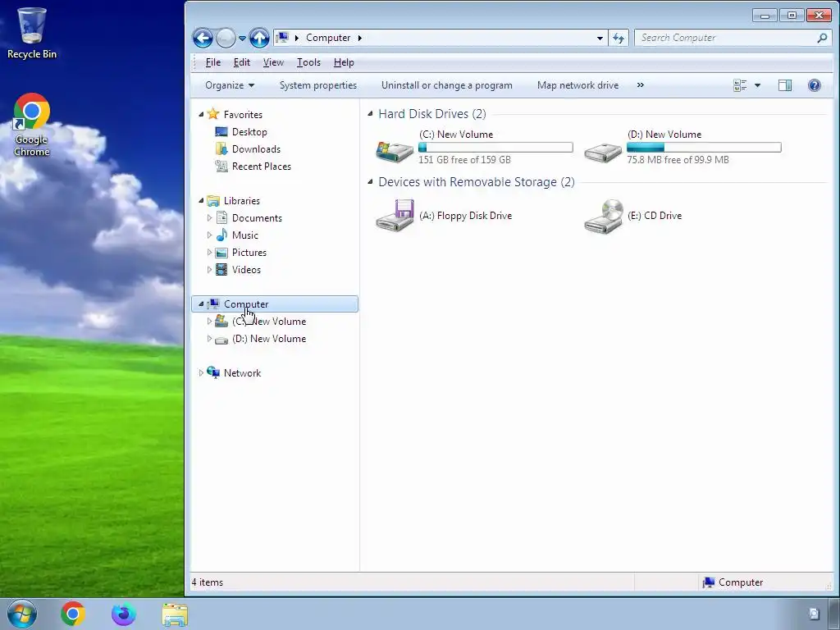Click the D: drive capacity bar

[704, 147]
